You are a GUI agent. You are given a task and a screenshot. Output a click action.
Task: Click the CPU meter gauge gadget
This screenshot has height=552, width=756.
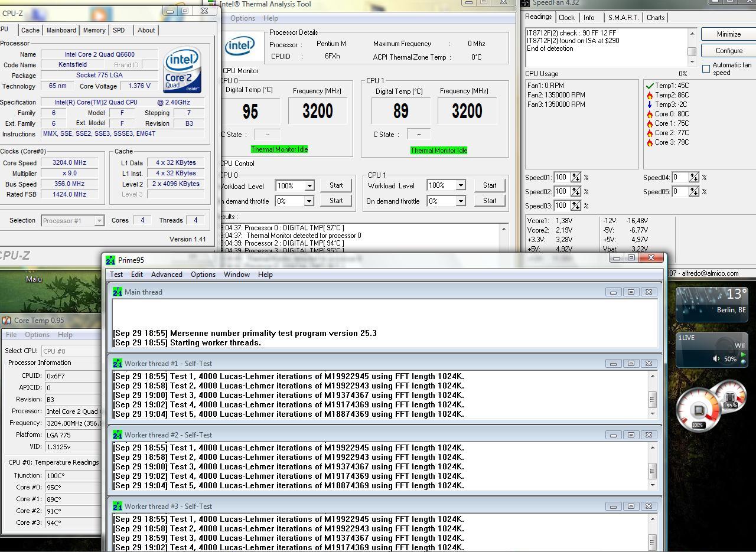click(x=699, y=410)
